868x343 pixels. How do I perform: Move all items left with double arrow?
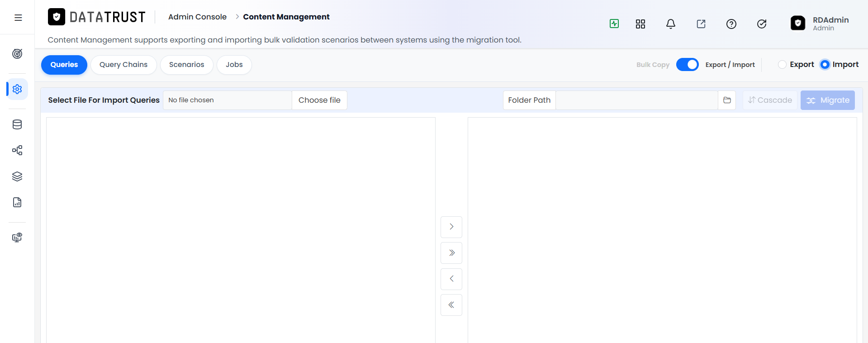coord(451,305)
